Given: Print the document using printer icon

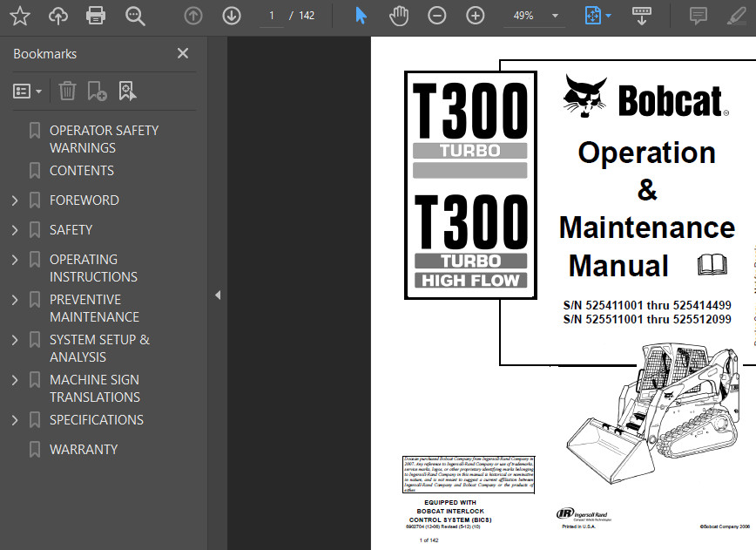Looking at the screenshot, I should click(96, 16).
